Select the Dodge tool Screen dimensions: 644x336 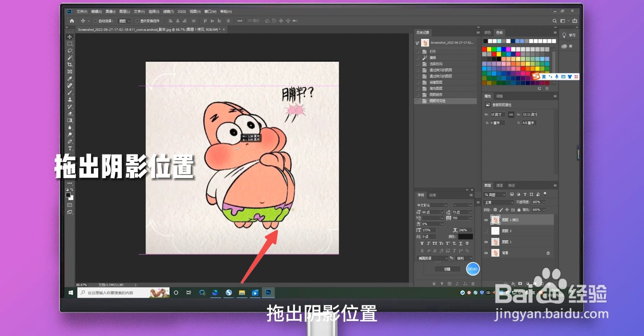coord(70,134)
